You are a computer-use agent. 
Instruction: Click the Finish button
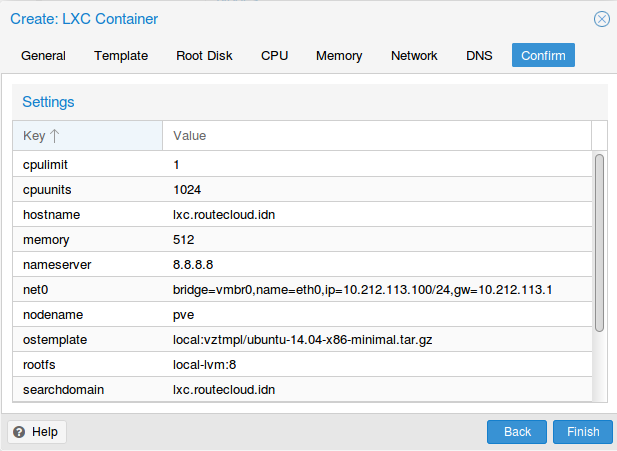(x=583, y=432)
